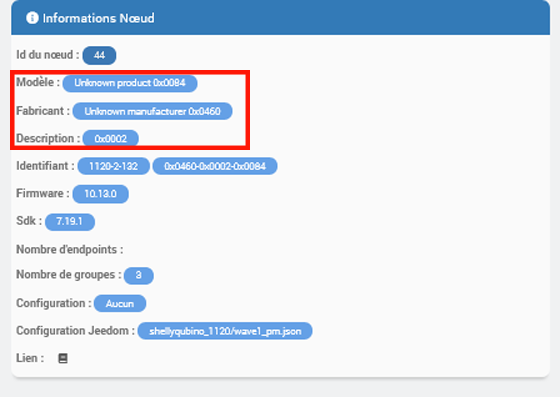This screenshot has height=397, width=560.
Task: Click the Configuration Jeedom label
Action: pos(75,331)
